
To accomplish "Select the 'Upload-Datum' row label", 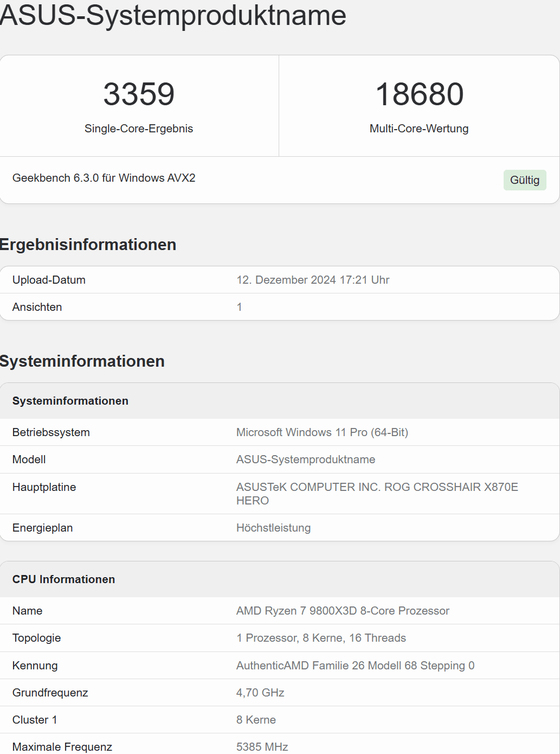I will (49, 280).
